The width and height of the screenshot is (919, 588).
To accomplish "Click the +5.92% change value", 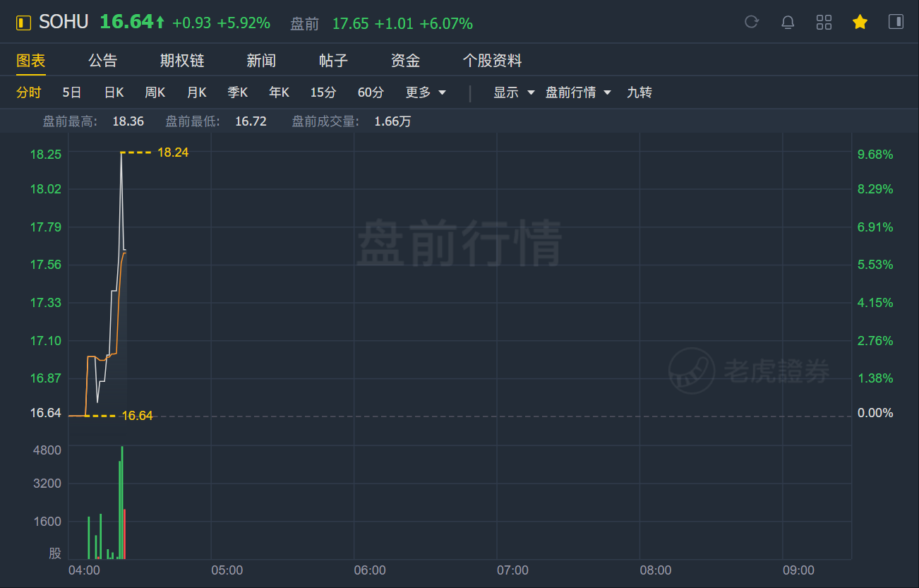I will tap(244, 23).
